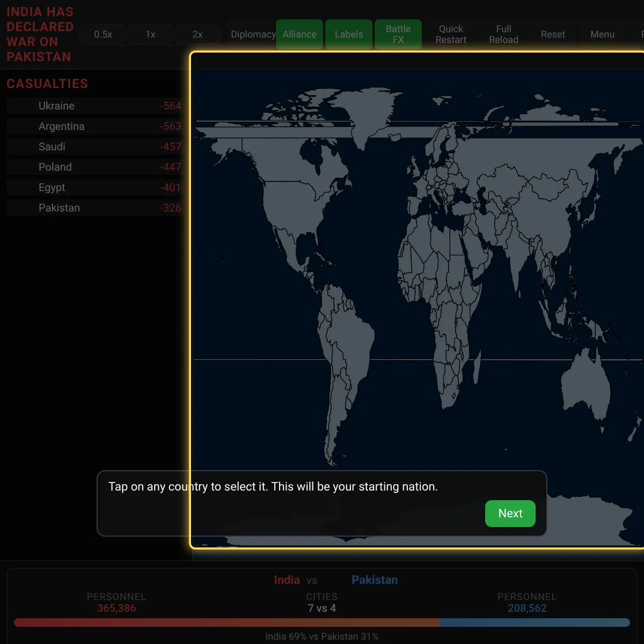The height and width of the screenshot is (644, 644).
Task: Select the Pakistan casualties row
Action: [94, 208]
